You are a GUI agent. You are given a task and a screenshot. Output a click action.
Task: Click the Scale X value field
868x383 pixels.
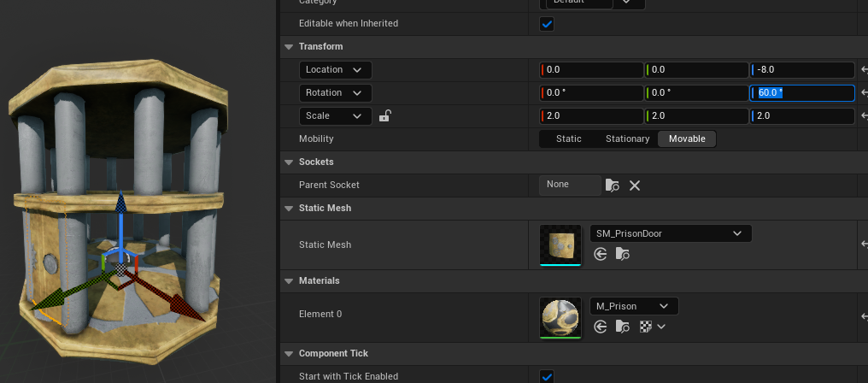click(591, 116)
